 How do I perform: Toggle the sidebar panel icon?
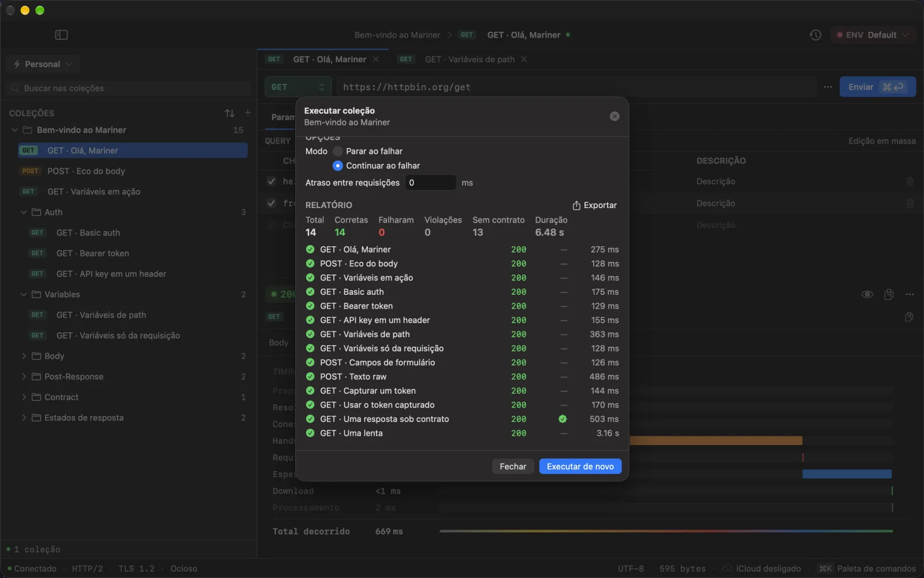(x=61, y=35)
